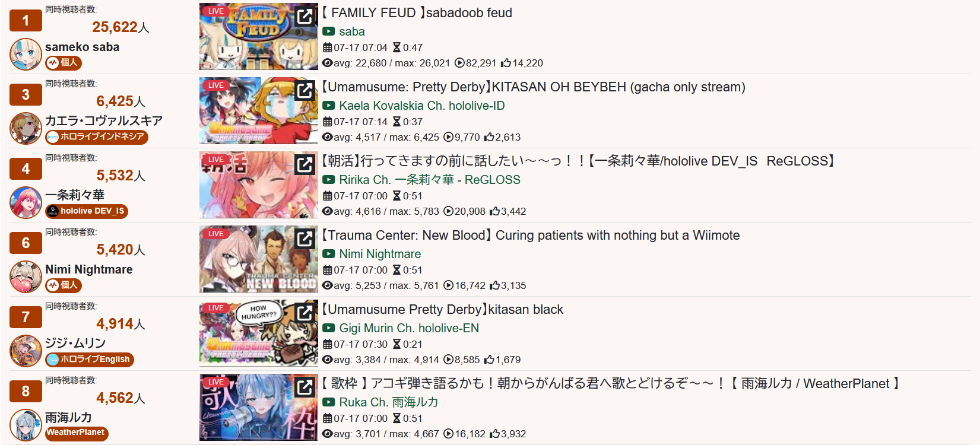Open Gigi Murin Ch. hololive-EN channel link
Image resolution: width=980 pixels, height=445 pixels.
click(408, 328)
